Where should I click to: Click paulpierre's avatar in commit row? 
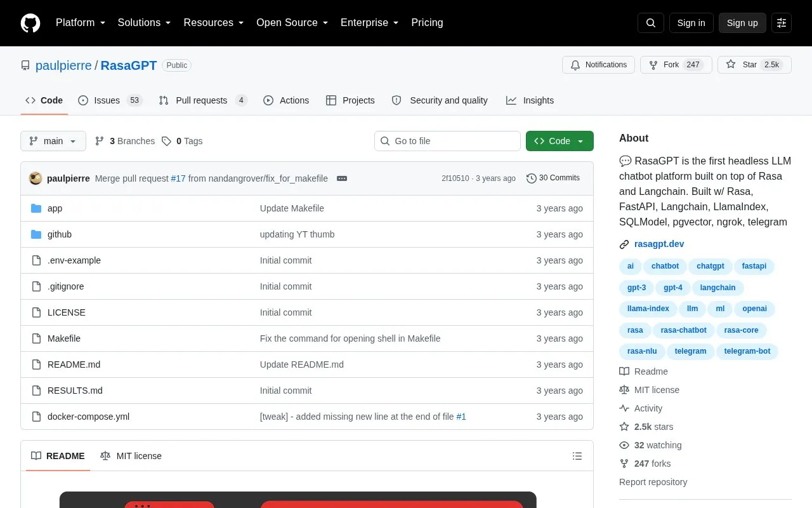point(36,178)
